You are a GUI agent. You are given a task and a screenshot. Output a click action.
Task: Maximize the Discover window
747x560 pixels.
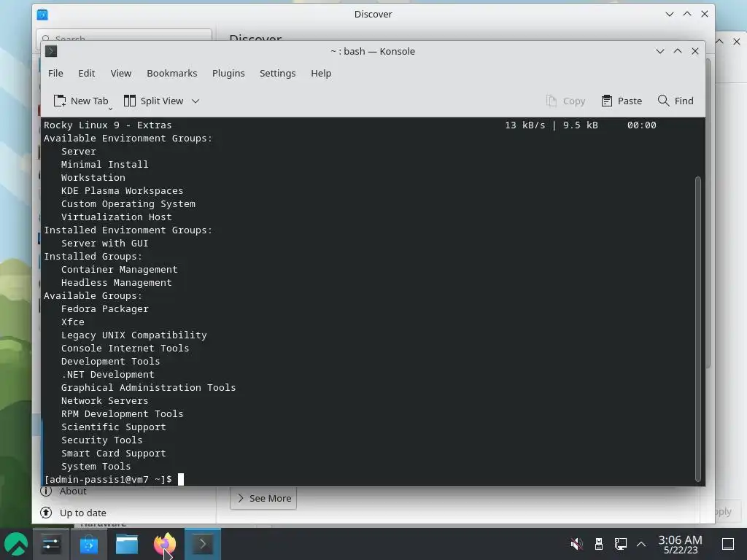click(687, 15)
